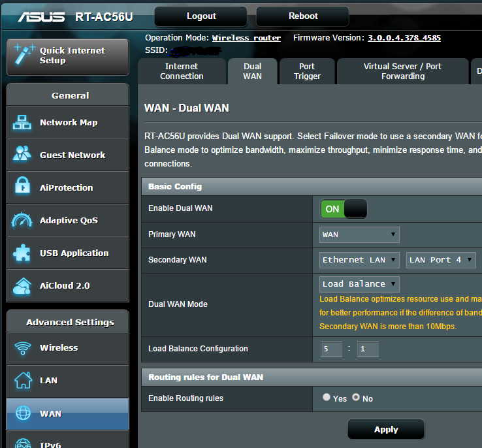Switch to the Internet Connection tab
Screen dimensions: 482x448
coord(182,71)
